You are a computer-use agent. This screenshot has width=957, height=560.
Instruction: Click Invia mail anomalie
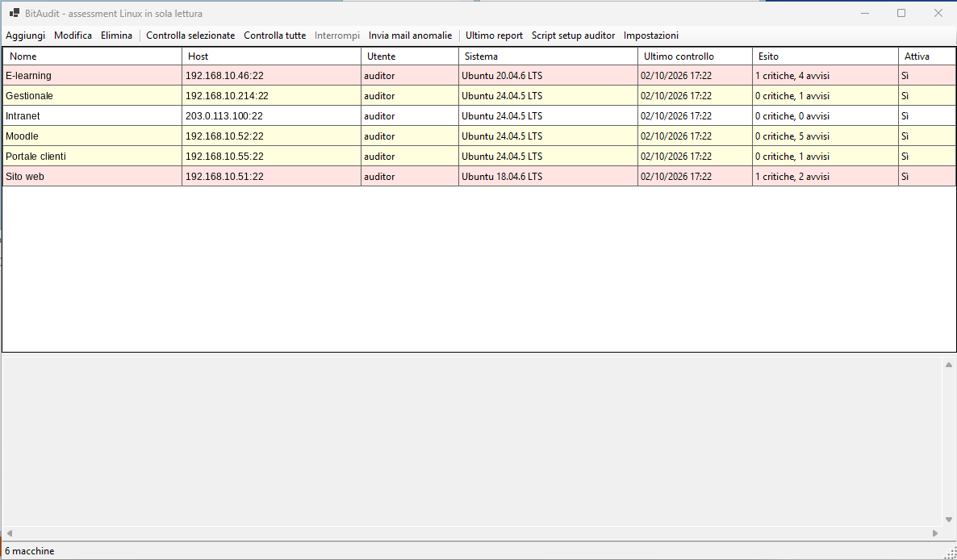pos(410,36)
